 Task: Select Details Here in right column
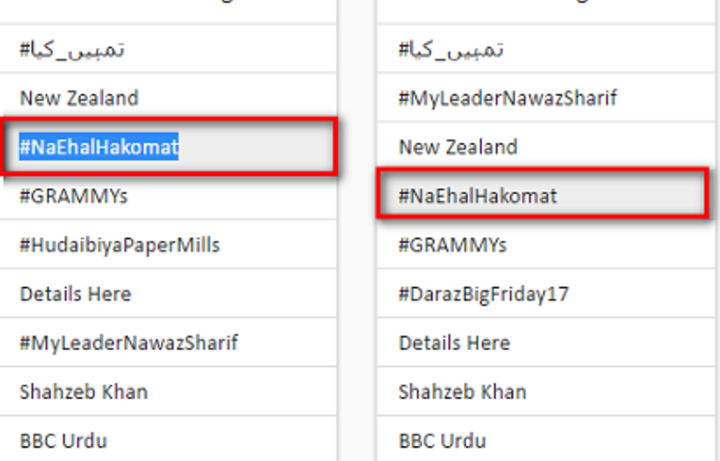coord(455,343)
